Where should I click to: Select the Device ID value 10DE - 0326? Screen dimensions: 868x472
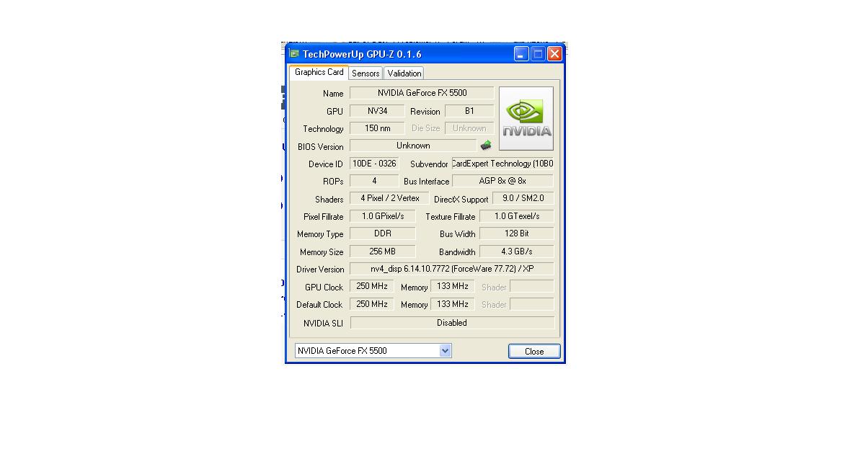374,164
